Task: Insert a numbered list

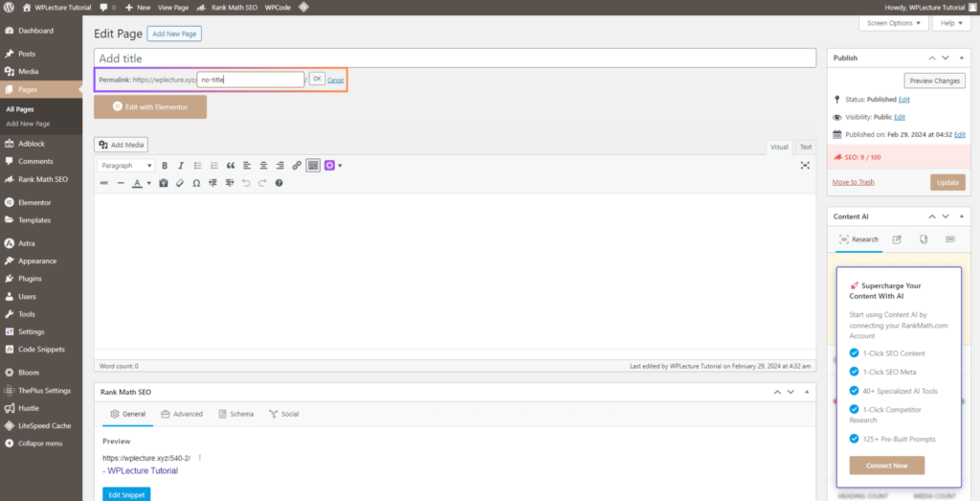Action: (x=214, y=166)
